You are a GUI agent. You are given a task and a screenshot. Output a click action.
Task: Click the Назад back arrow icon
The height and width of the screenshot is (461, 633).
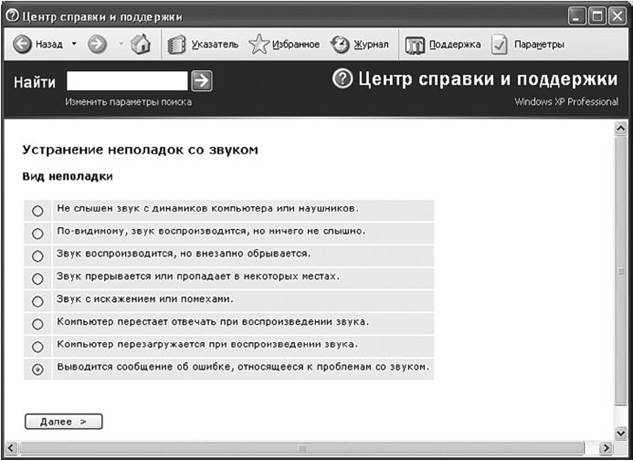(x=22, y=44)
